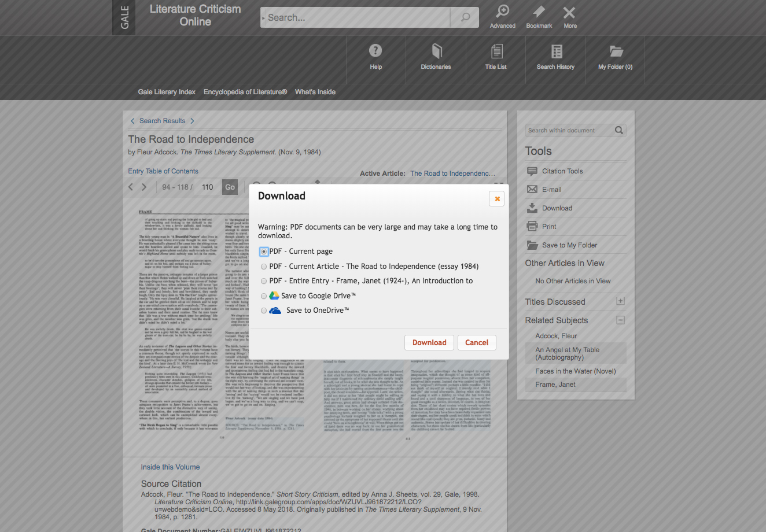Select Save to Google Drive radio button

point(264,296)
